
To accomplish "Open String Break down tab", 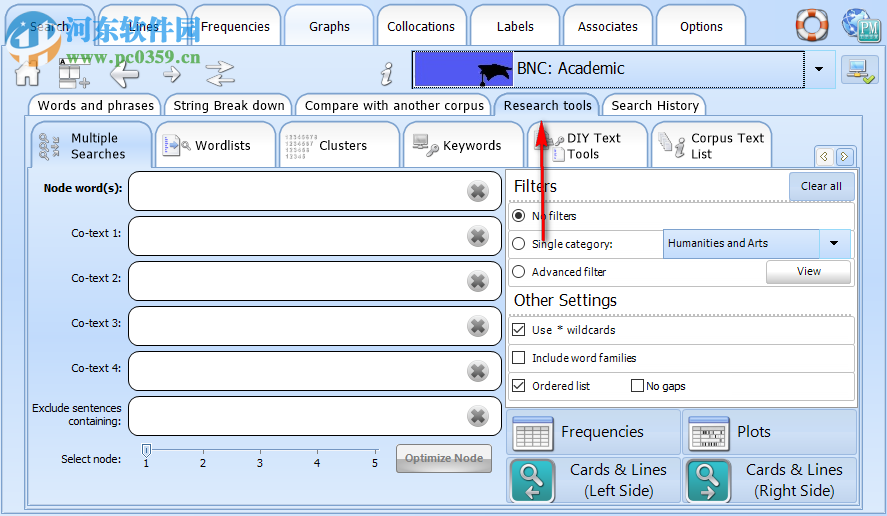I will tap(229, 106).
